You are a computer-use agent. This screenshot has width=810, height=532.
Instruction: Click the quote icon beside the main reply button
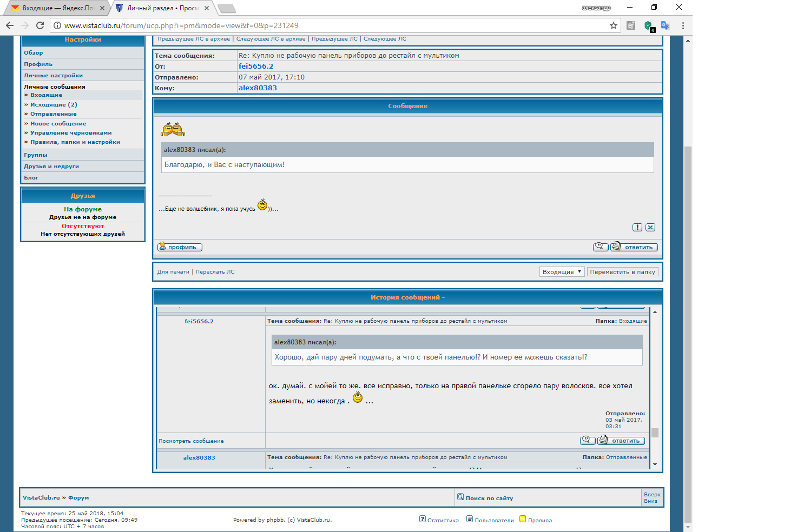coord(601,247)
